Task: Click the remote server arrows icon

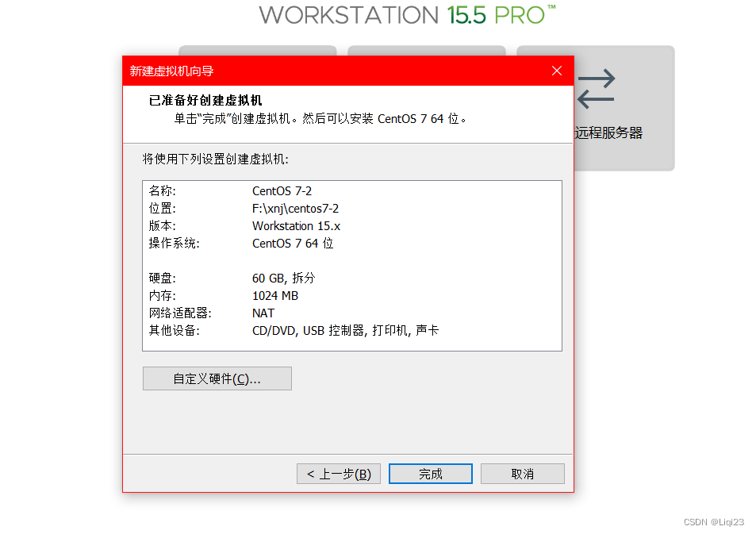Action: coord(597,89)
